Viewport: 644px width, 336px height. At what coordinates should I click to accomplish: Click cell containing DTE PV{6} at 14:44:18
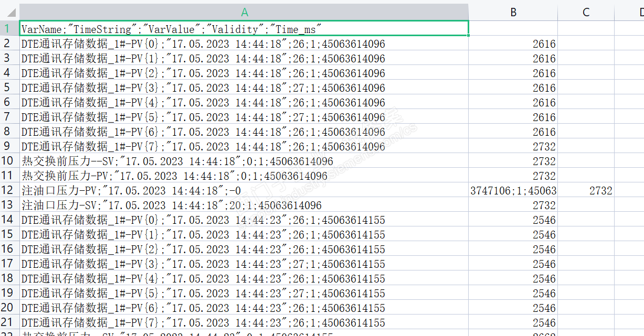244,132
